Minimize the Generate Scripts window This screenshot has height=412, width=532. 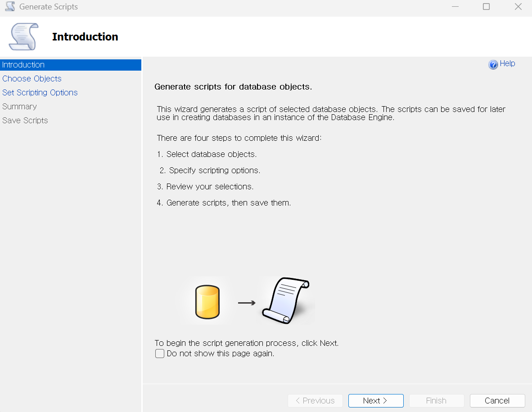pyautogui.click(x=455, y=7)
